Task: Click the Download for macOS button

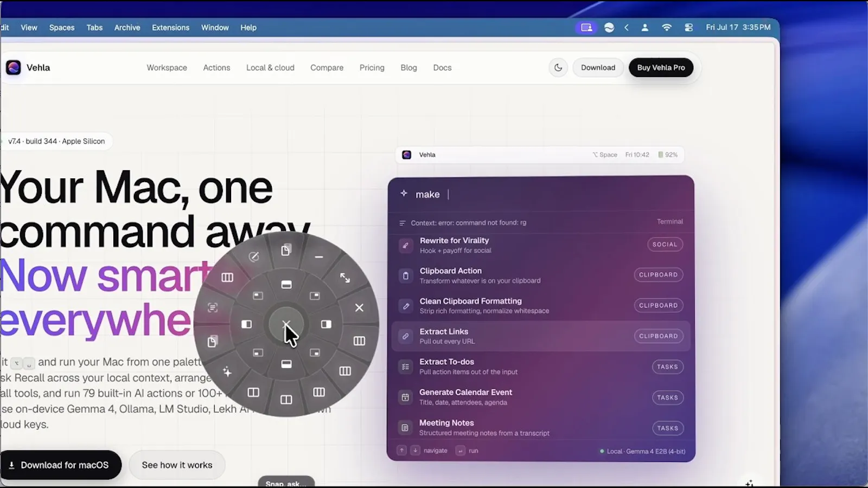Action: (x=60, y=465)
